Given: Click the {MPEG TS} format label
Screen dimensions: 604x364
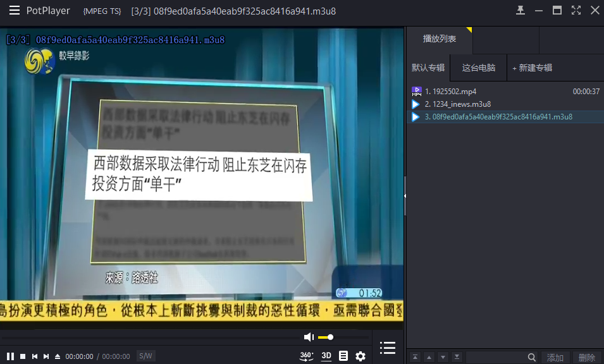Looking at the screenshot, I should coord(102,11).
